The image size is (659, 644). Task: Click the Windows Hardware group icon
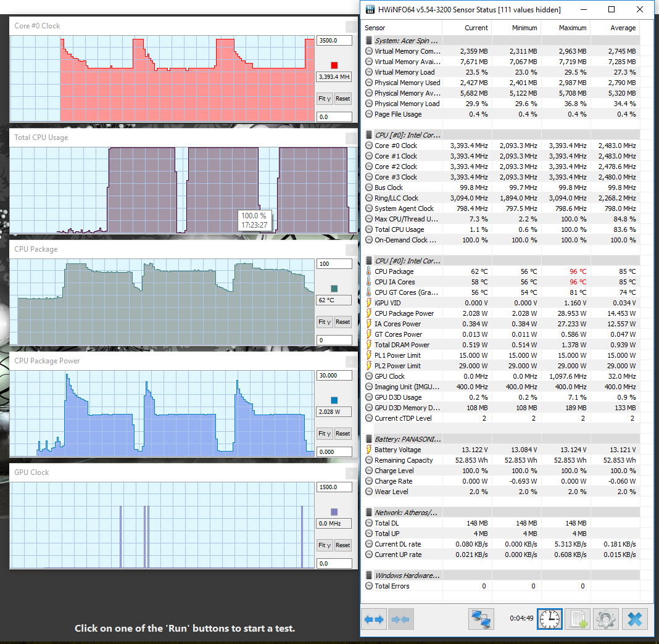[369, 576]
